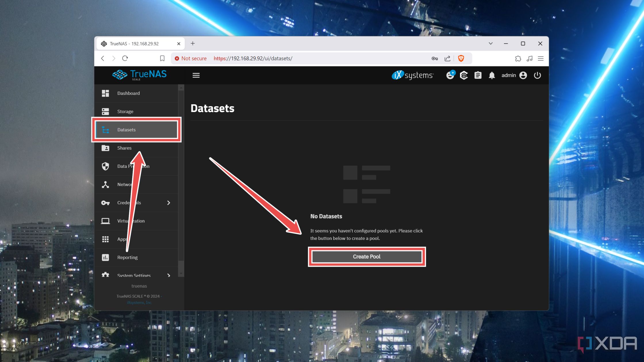644x362 pixels.
Task: Expand the System Settings submenu arrow
Action: click(x=168, y=275)
